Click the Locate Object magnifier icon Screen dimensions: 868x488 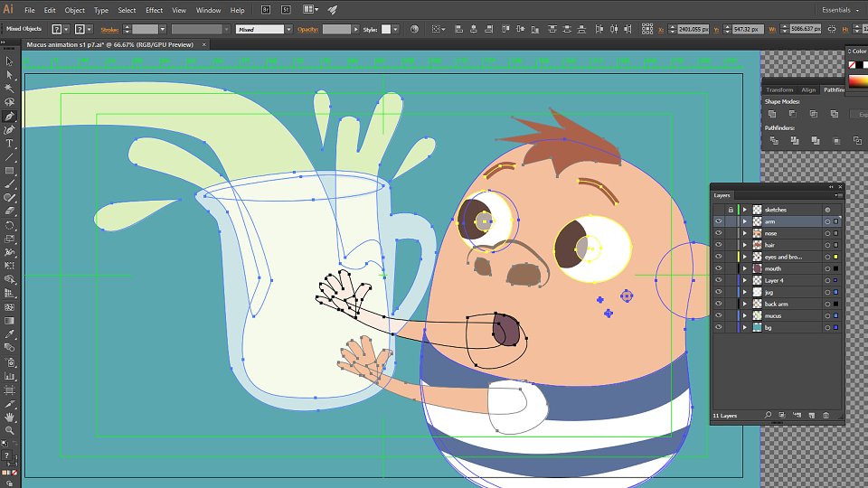point(768,415)
